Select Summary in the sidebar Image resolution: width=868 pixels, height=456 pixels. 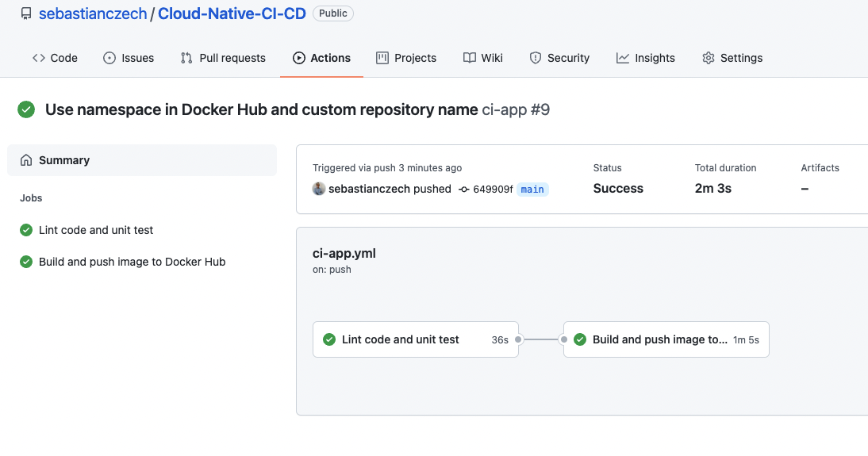(142, 160)
